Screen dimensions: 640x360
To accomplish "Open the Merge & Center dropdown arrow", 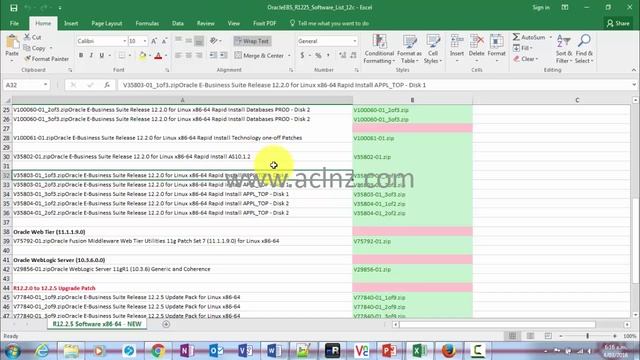I will [x=289, y=56].
